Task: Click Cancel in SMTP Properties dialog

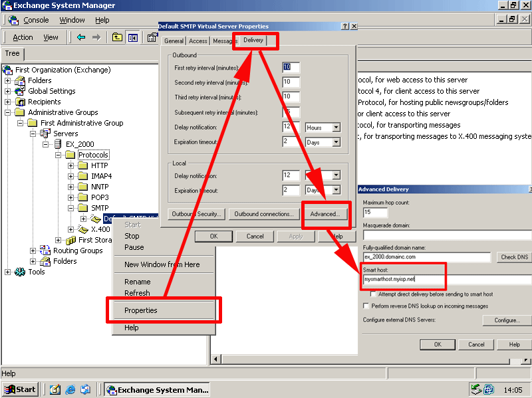Action: tap(255, 237)
